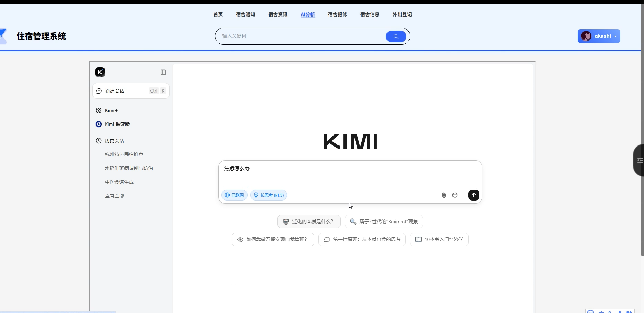The image size is (644, 313).
Task: Click the Ctrl K shortcut hint
Action: pyautogui.click(x=157, y=91)
